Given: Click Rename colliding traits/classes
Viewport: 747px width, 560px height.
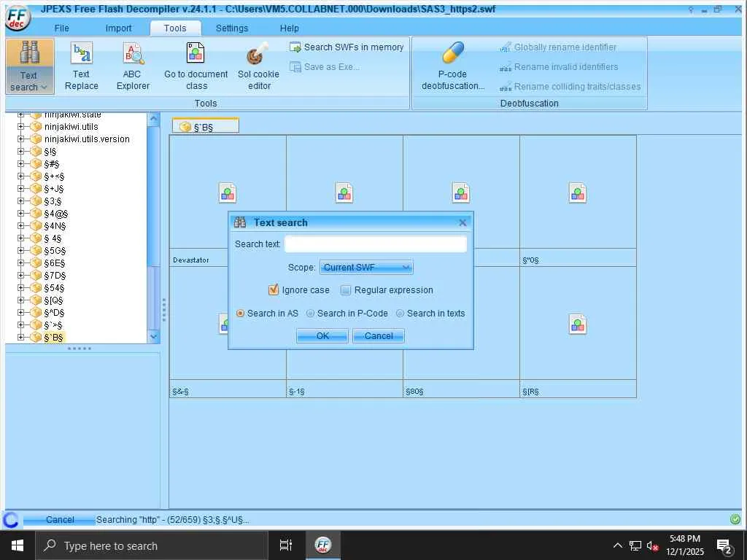Looking at the screenshot, I should point(570,87).
